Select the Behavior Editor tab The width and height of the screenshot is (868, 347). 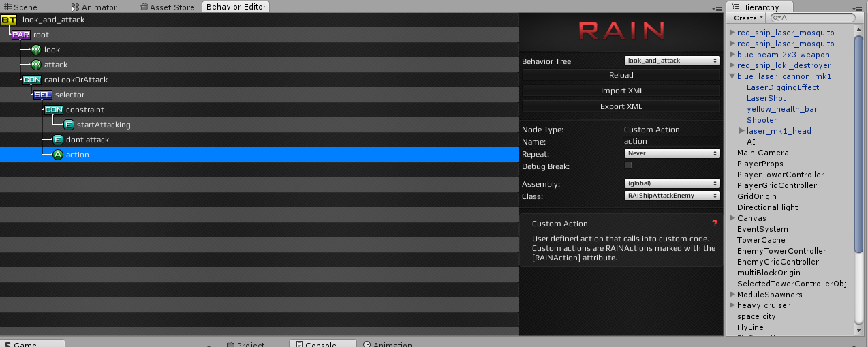236,7
